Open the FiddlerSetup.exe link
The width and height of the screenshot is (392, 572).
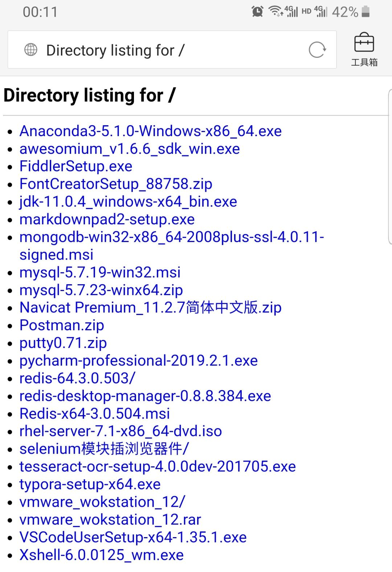76,166
